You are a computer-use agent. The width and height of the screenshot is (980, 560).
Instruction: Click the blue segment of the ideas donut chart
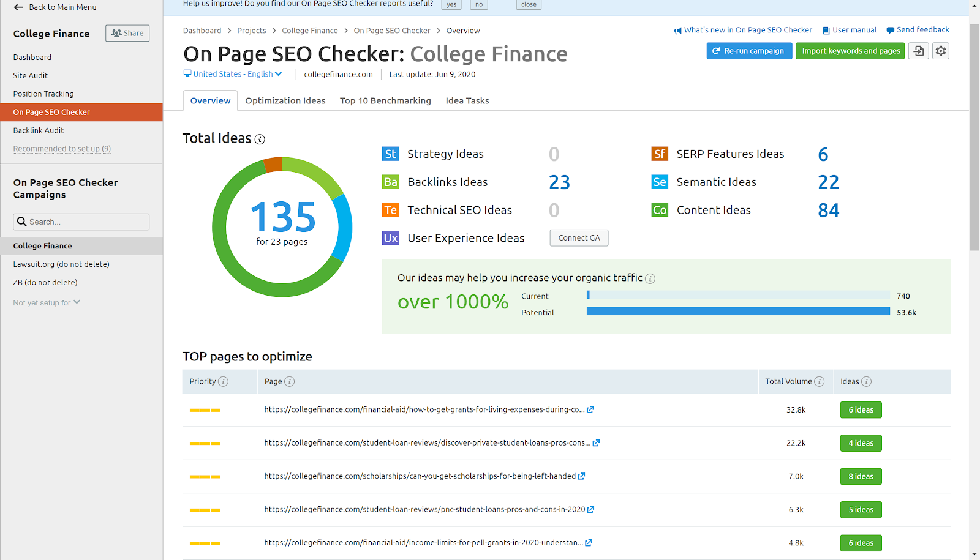point(344,228)
